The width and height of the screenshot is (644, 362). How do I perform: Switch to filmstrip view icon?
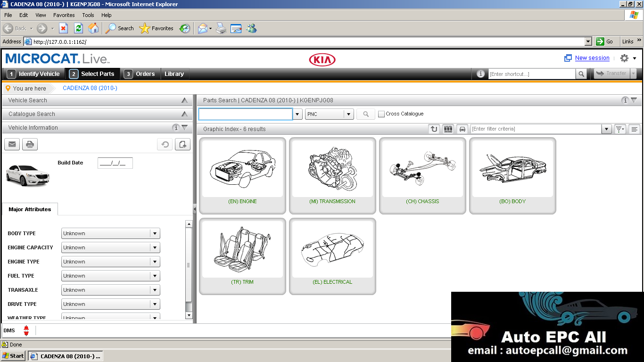coord(447,129)
